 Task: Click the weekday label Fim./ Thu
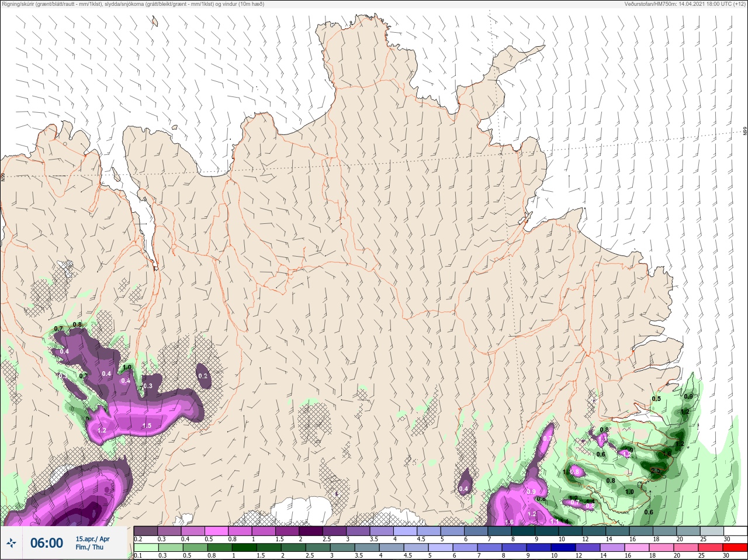(89, 547)
